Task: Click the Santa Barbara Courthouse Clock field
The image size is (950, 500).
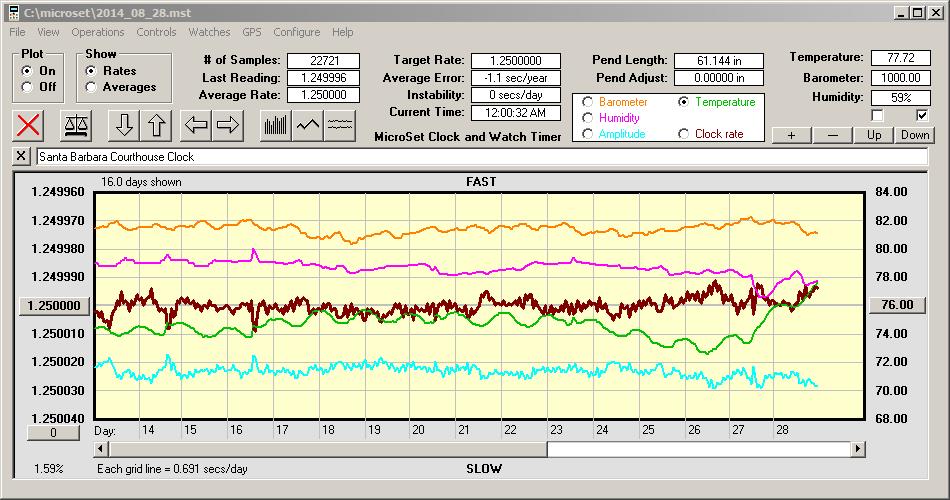Action: tap(480, 157)
